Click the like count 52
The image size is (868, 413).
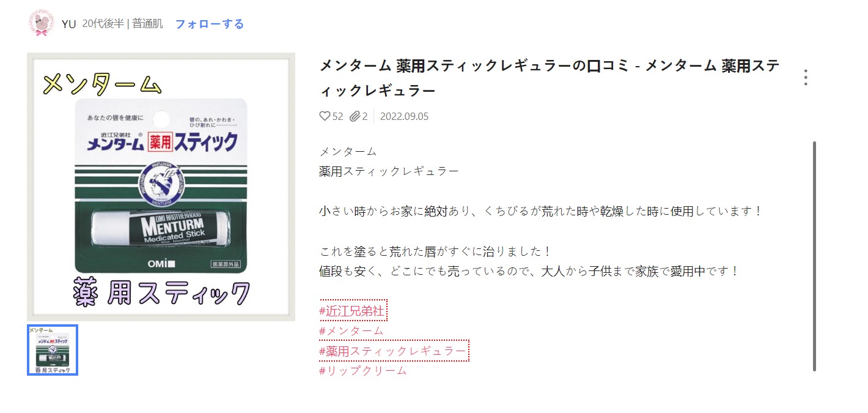tap(338, 116)
